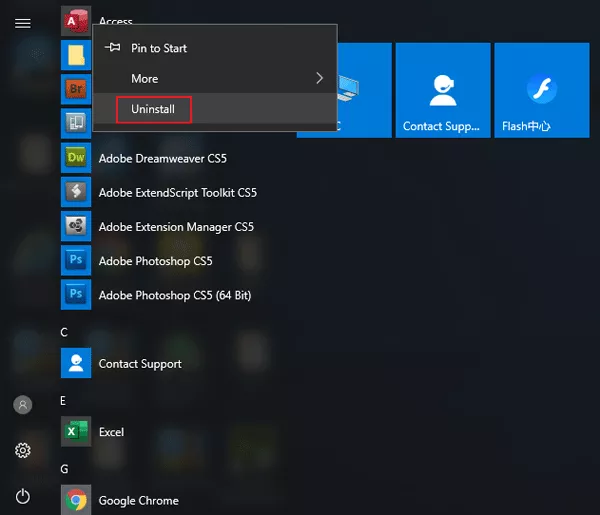Click the yellow folder icon in the app list

76,55
